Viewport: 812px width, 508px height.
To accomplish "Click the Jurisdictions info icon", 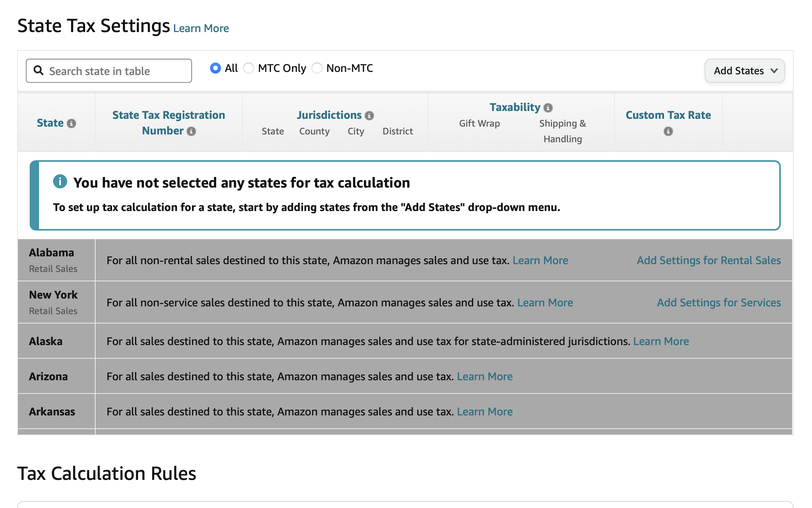I will click(369, 116).
